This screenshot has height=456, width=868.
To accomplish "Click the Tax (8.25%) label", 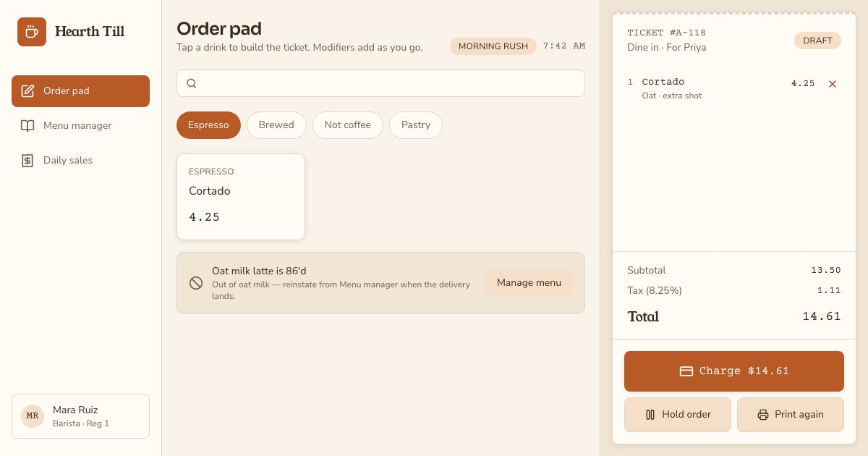I will click(x=655, y=290).
